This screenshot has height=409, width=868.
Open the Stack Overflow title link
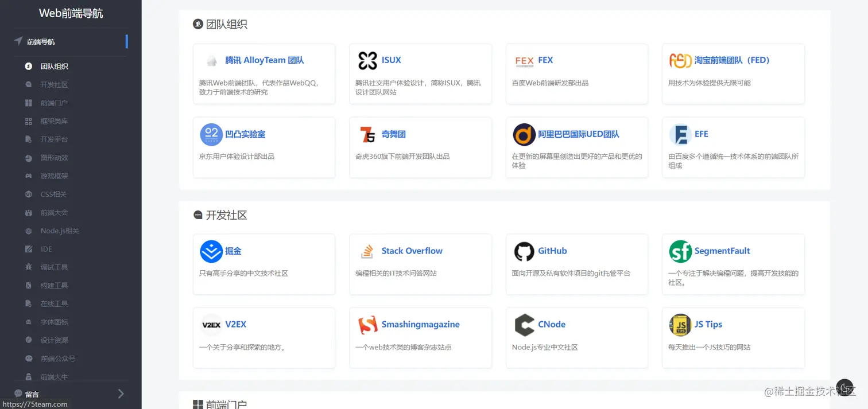412,251
